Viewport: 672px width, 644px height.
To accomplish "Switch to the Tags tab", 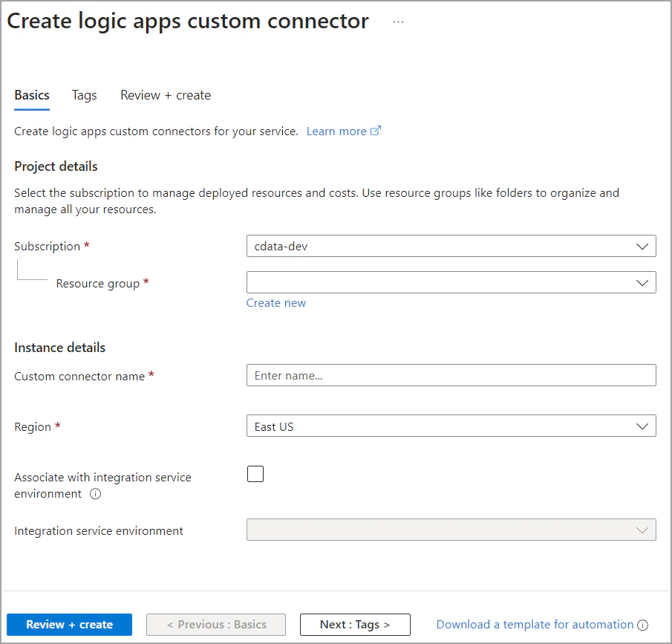I will point(85,95).
